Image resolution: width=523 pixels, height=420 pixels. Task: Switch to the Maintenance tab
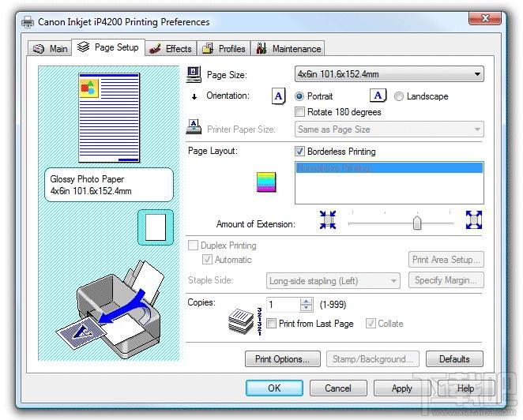click(288, 49)
